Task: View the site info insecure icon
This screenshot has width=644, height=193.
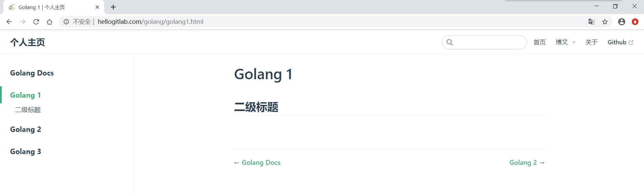Action: pos(66,22)
